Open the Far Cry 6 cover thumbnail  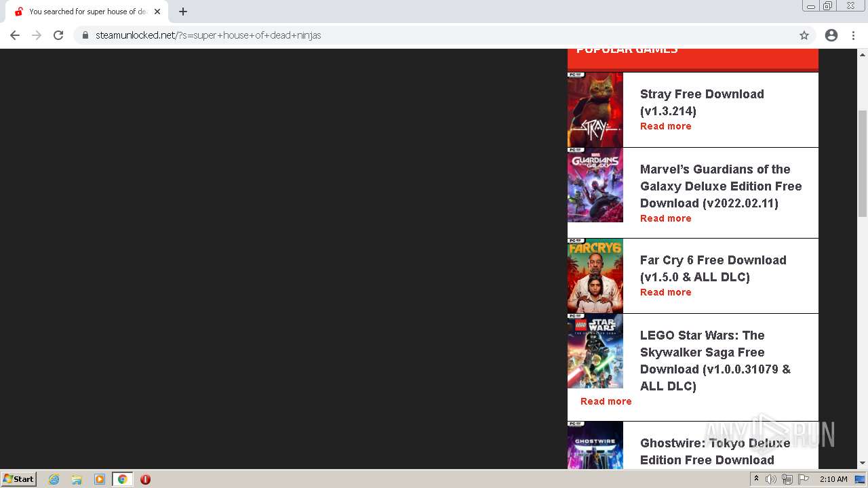point(595,276)
